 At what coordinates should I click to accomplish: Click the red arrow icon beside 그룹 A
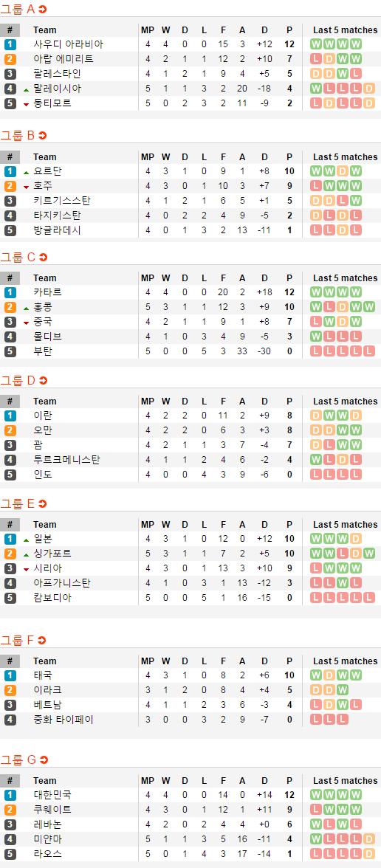(43, 9)
